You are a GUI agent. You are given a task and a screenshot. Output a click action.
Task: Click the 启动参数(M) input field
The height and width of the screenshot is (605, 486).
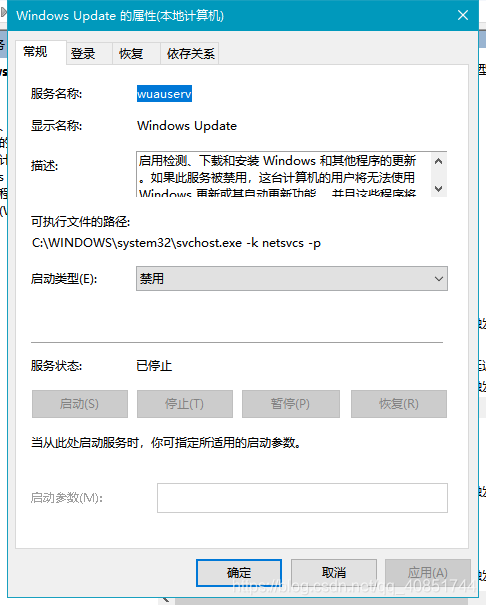302,498
